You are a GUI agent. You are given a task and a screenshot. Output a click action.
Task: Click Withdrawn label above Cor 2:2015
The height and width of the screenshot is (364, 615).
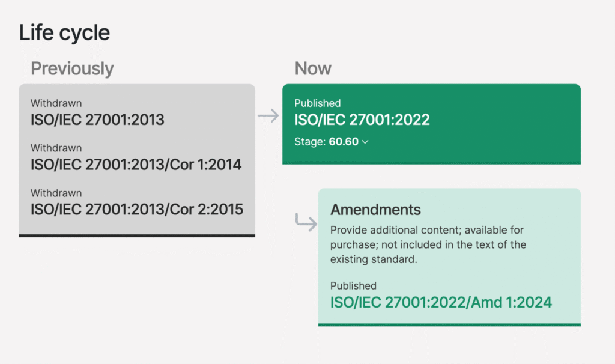(x=56, y=193)
